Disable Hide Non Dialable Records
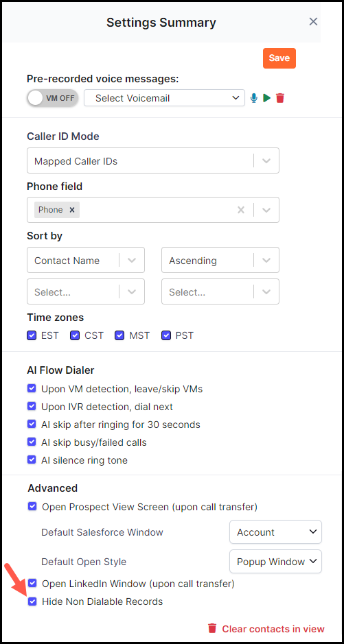The height and width of the screenshot is (644, 344). 32,601
